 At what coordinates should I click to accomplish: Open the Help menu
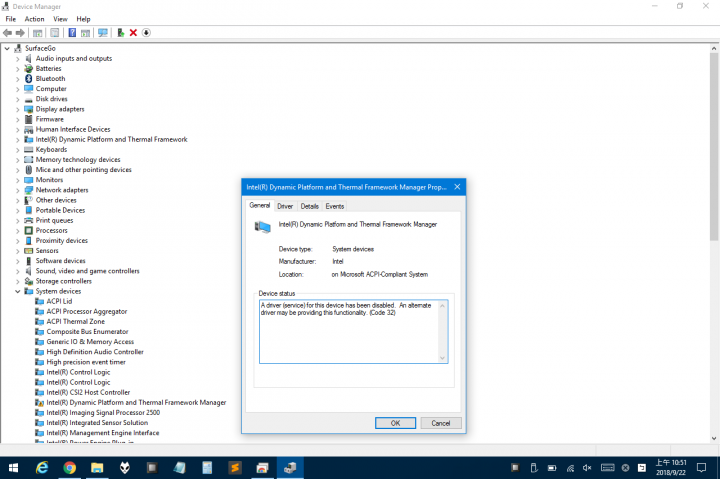(x=83, y=19)
